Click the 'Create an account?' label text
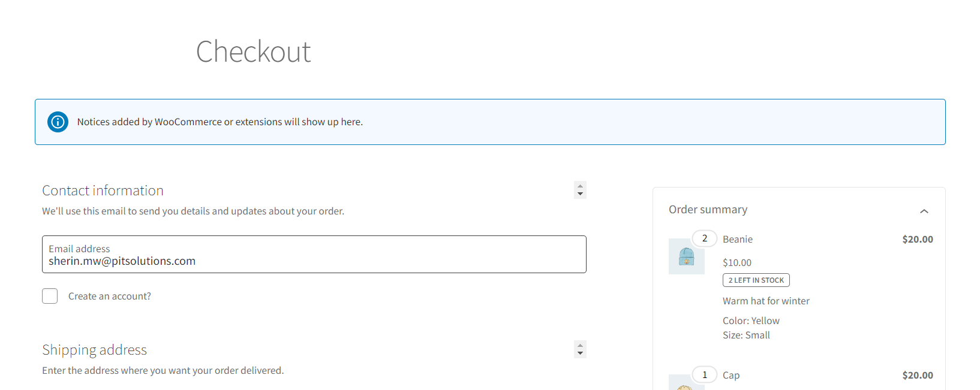 (110, 297)
